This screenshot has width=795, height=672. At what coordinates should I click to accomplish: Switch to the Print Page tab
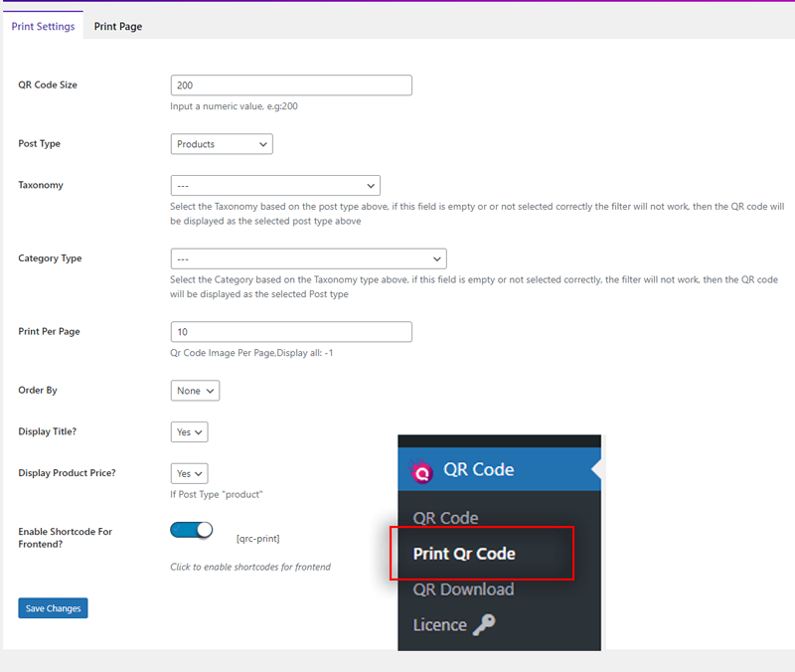coord(117,26)
